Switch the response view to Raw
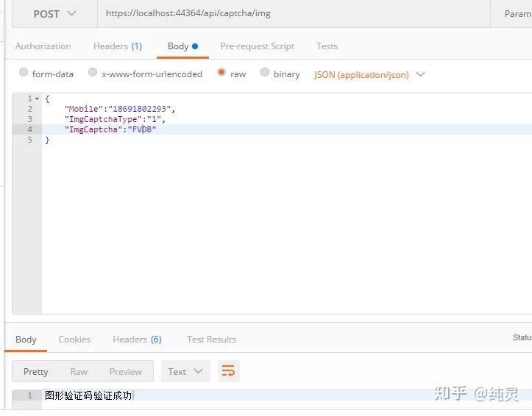Viewport: 532px width, 416px height. coord(79,372)
